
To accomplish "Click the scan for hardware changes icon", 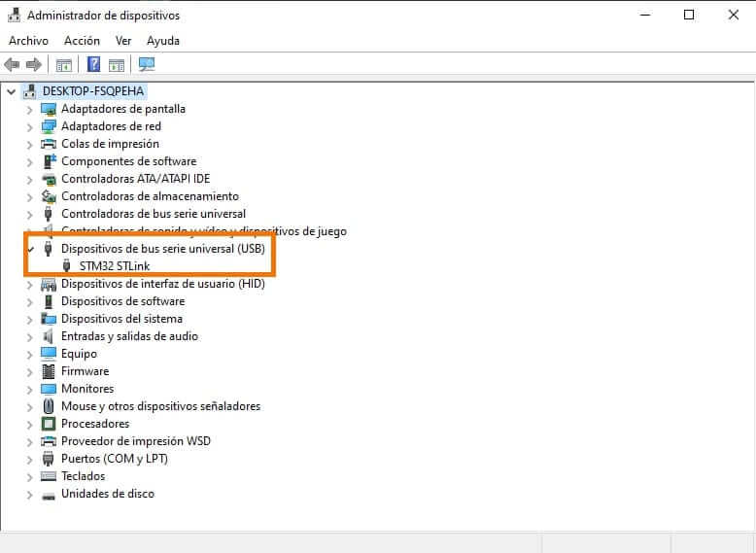I will click(x=147, y=65).
